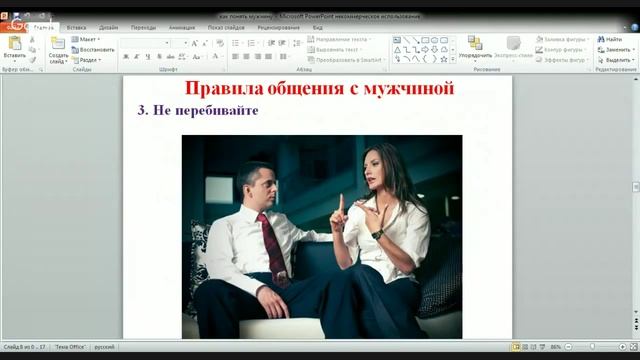
Task: Click the Восстановить button
Action: tap(93, 50)
